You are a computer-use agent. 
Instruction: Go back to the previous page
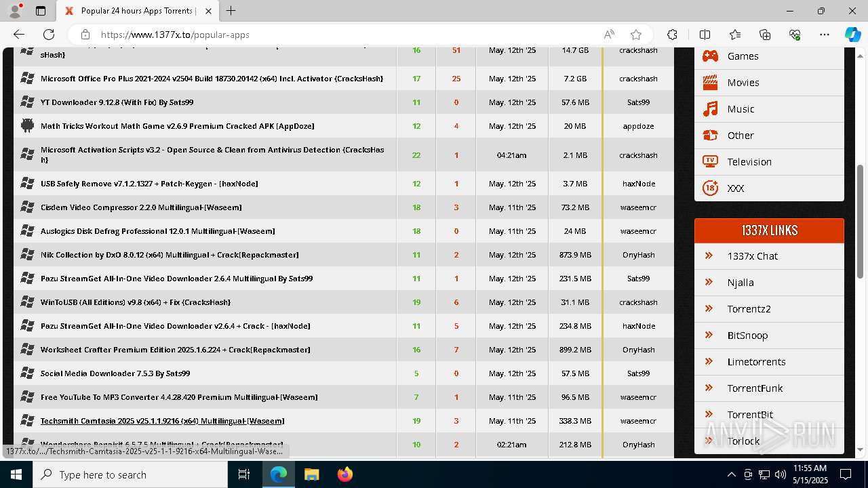[19, 35]
